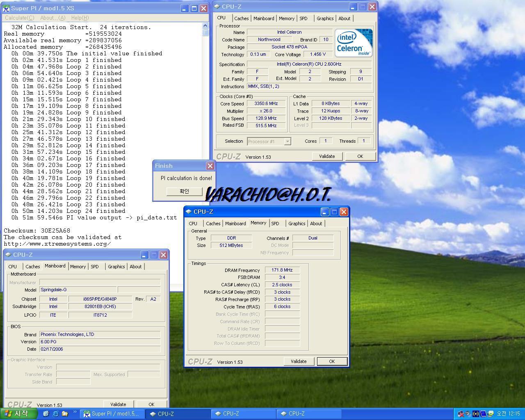Select About tab in Mainboard CPU-Z window
The image size is (525, 420).
135,267
